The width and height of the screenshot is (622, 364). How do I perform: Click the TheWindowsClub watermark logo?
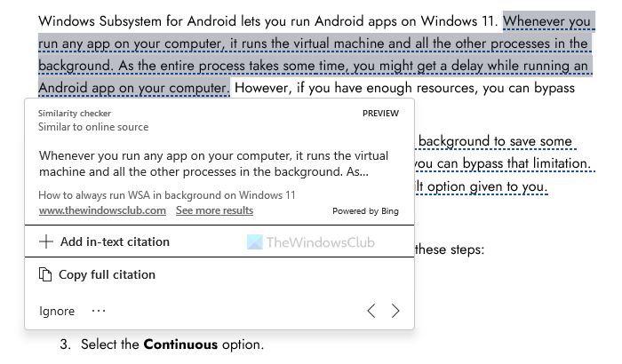point(254,241)
